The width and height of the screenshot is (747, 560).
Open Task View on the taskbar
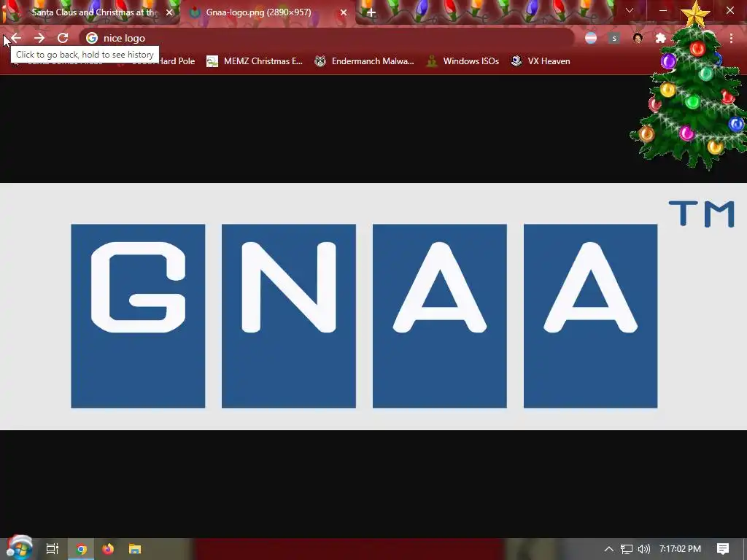click(53, 548)
